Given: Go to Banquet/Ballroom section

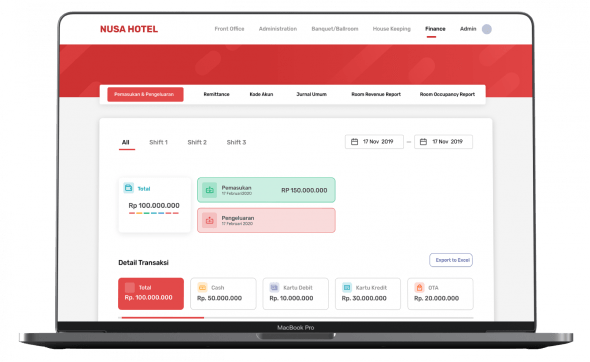Looking at the screenshot, I should [x=335, y=29].
